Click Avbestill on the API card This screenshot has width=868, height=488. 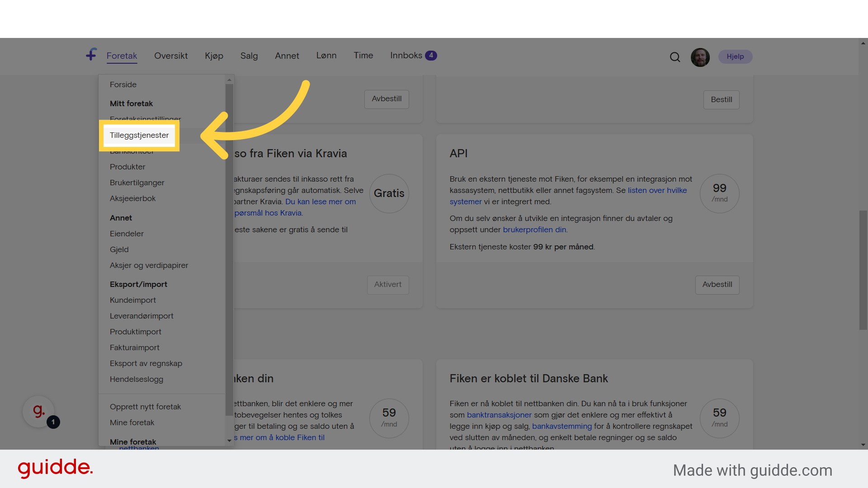pos(717,285)
